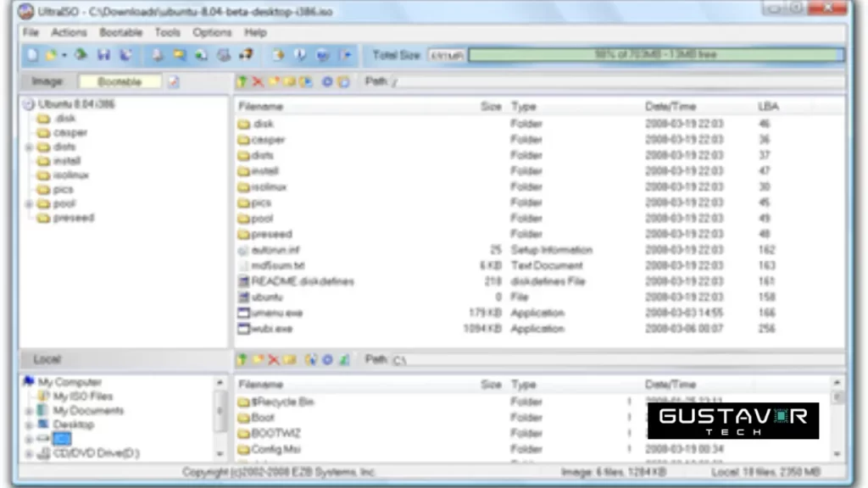Expand the highlighted C drive node
Screen dimensions: 868x488
click(x=29, y=440)
